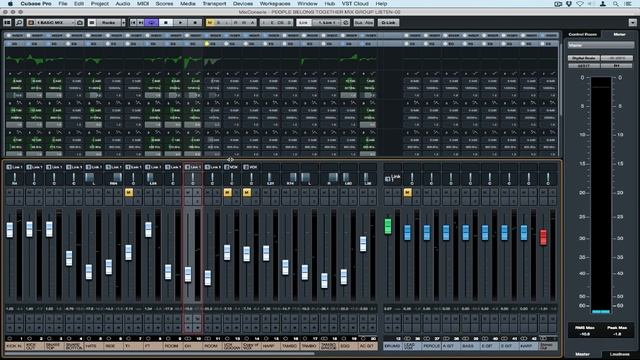Image resolution: width=640 pixels, height=360 pixels.
Task: Switch to the Loudness tab at bottom
Action: coord(619,354)
